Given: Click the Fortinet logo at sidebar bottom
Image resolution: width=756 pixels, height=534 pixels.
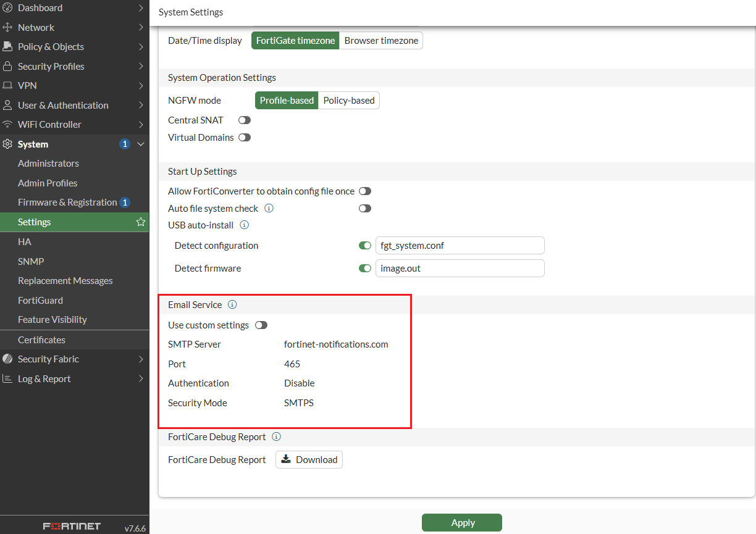Looking at the screenshot, I should point(72,526).
